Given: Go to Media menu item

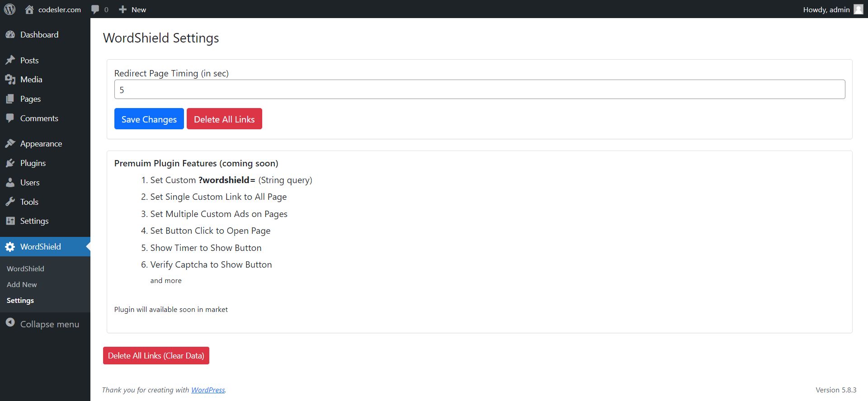Looking at the screenshot, I should click(x=45, y=80).
